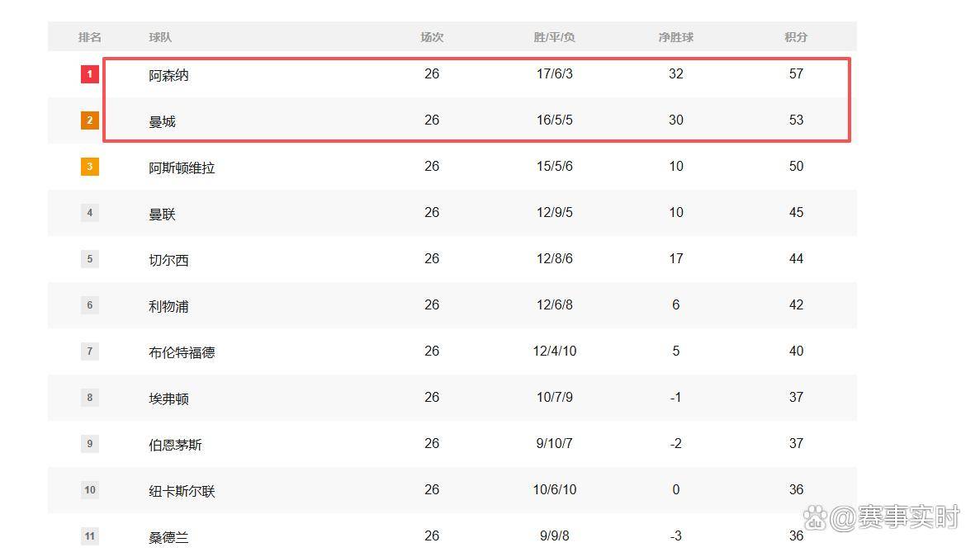Click the orange rank 2 badge
The height and width of the screenshot is (552, 980).
pos(90,120)
